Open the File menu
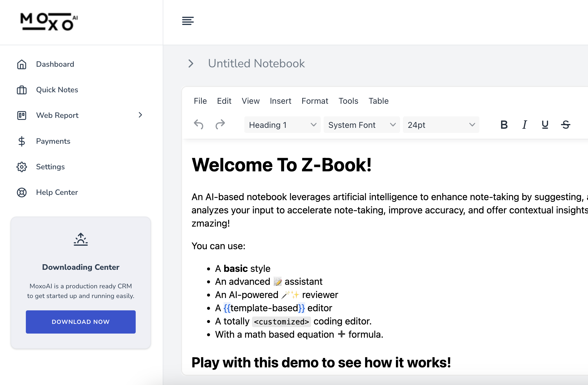 tap(200, 101)
